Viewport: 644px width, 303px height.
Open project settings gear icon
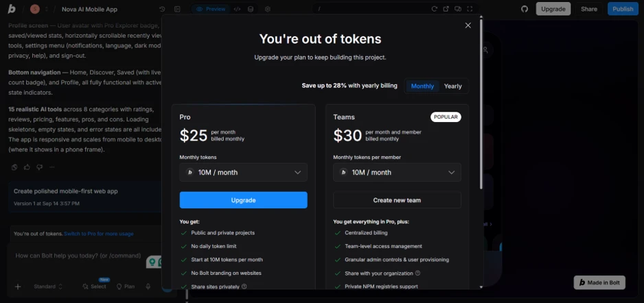click(267, 9)
